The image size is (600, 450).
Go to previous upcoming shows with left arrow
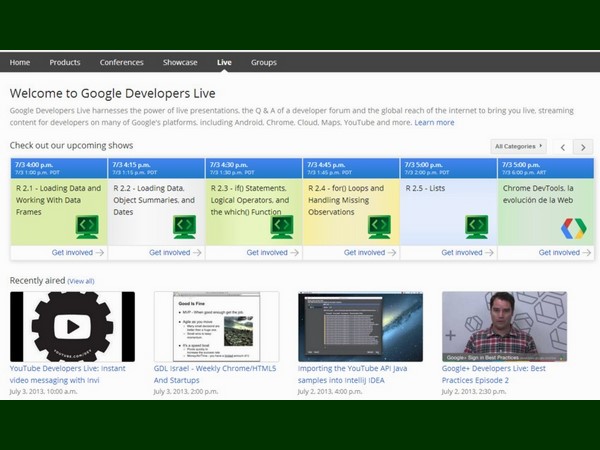click(563, 147)
